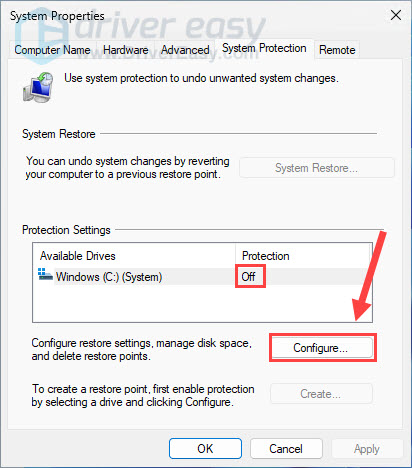The width and height of the screenshot is (412, 468).
Task: Click empty area of drives list
Action: point(202,303)
